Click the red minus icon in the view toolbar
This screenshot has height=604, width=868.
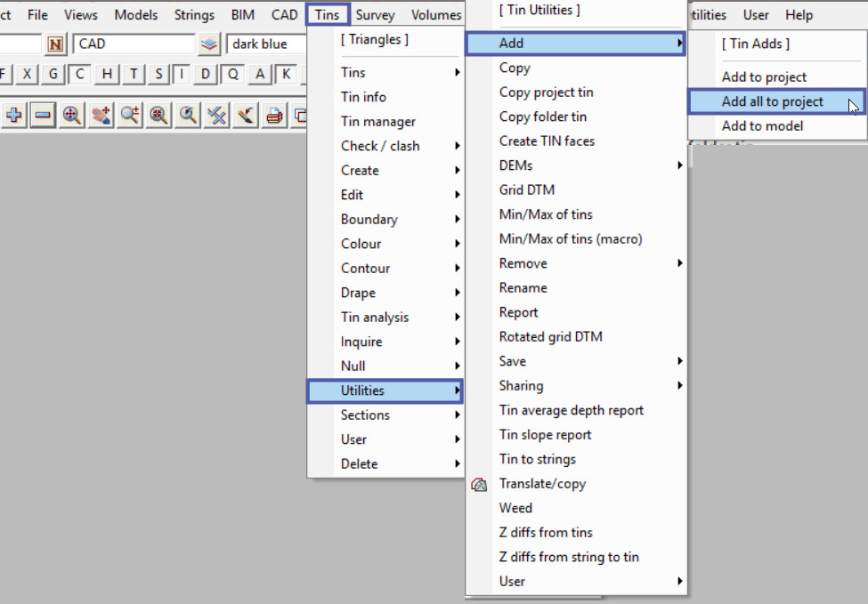(43, 115)
